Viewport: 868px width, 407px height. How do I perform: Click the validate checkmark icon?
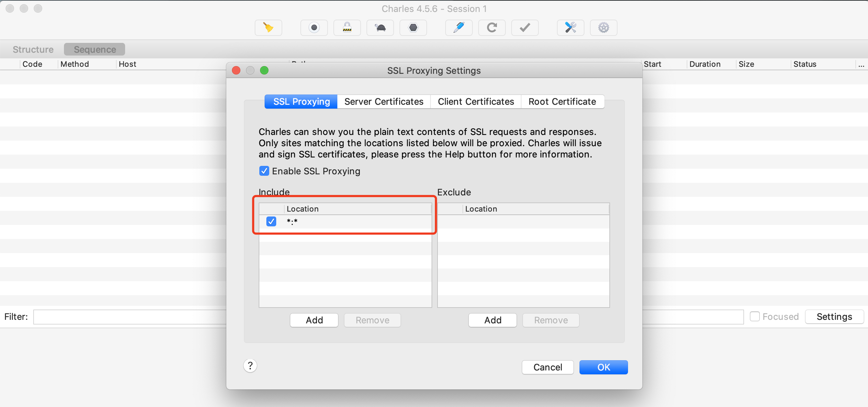[525, 28]
